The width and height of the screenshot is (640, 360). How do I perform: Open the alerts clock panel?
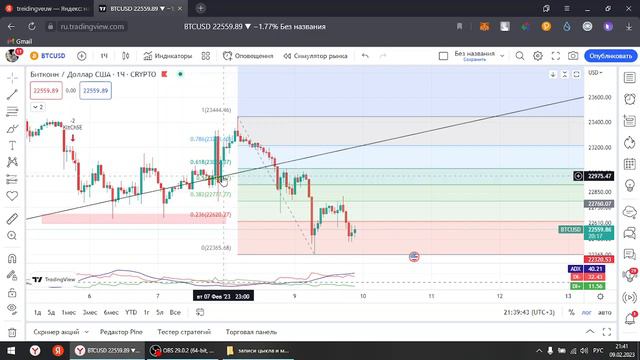629,99
